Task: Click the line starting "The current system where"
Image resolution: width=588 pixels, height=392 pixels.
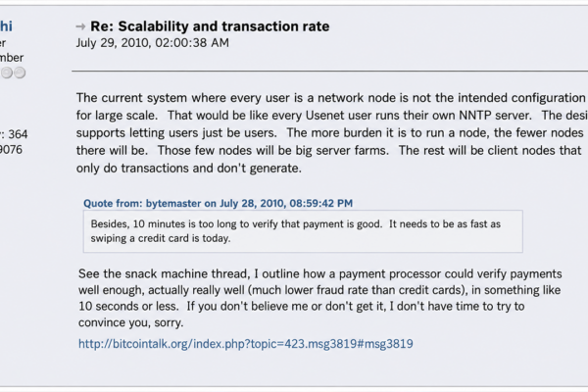Action: (331, 98)
